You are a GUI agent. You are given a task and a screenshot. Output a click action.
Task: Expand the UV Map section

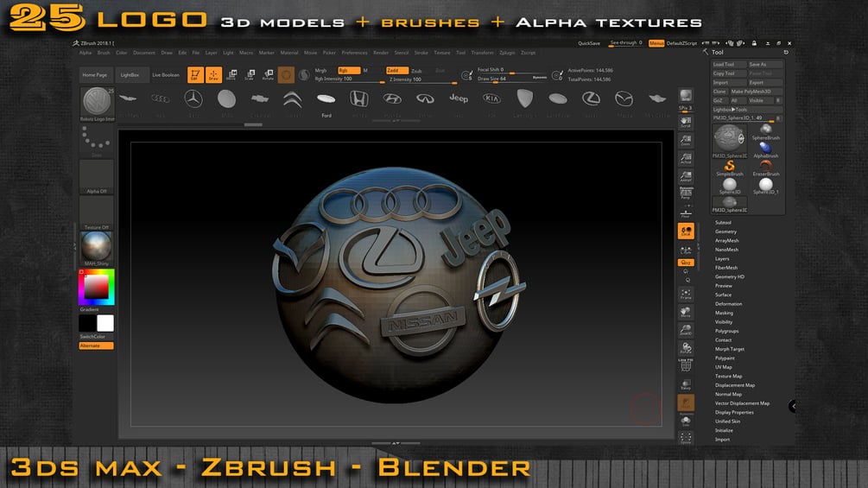724,367
